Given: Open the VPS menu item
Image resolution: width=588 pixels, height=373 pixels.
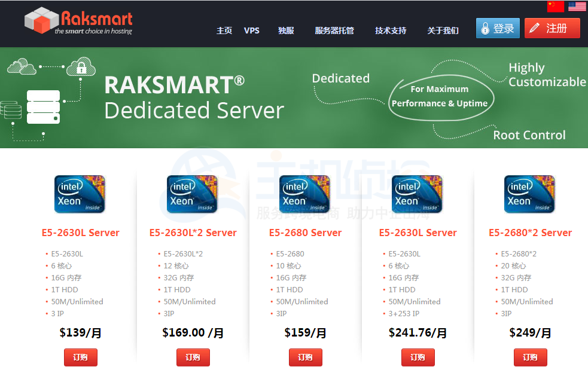Looking at the screenshot, I should (x=252, y=30).
